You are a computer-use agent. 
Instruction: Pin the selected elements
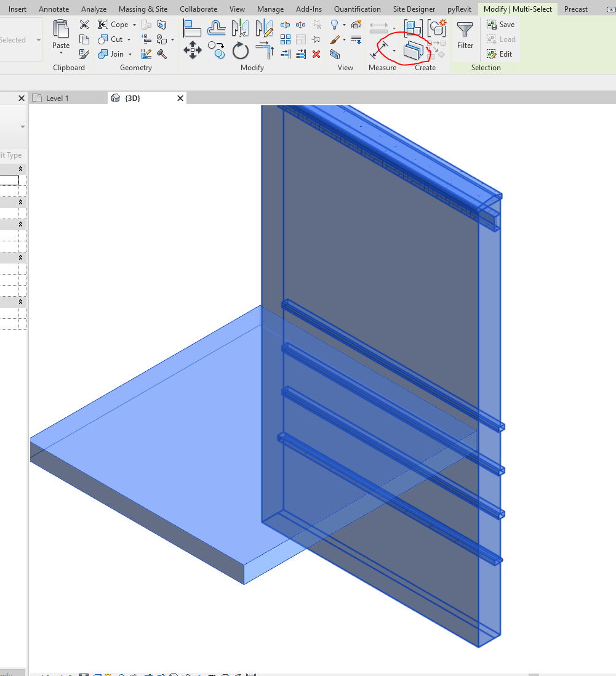(x=316, y=39)
